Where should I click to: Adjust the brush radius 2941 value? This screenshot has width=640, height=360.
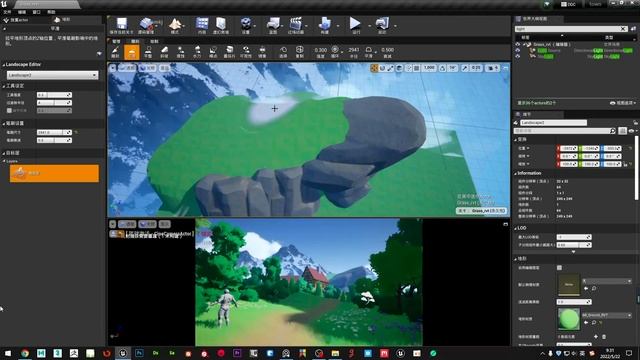(x=353, y=50)
